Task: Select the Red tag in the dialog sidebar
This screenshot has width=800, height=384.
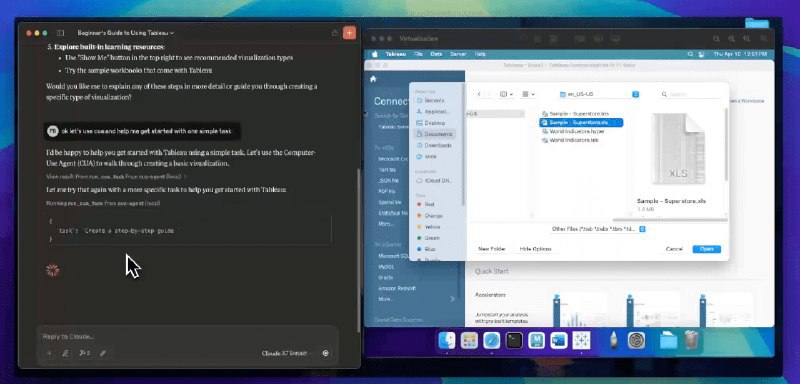Action: [x=425, y=204]
